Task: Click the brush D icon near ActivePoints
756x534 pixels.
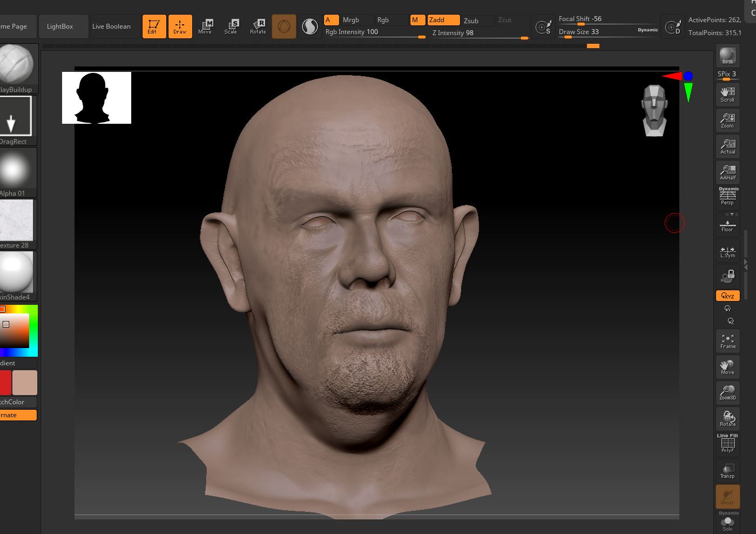Action: coord(673,26)
